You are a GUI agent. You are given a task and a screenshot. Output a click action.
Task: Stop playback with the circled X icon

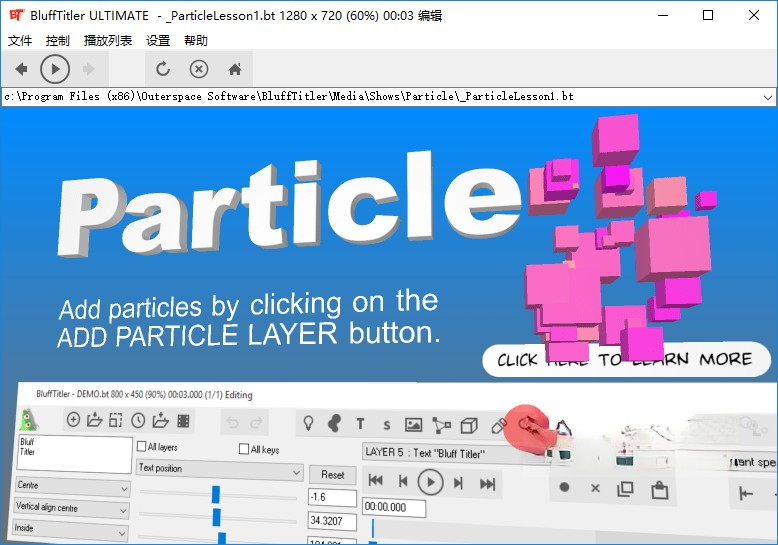pos(199,69)
